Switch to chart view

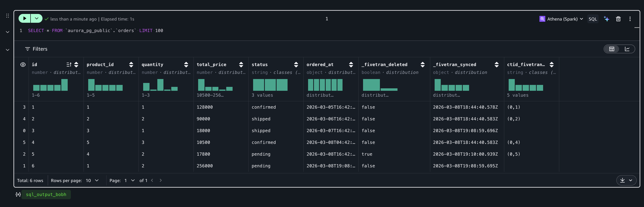[x=627, y=49]
